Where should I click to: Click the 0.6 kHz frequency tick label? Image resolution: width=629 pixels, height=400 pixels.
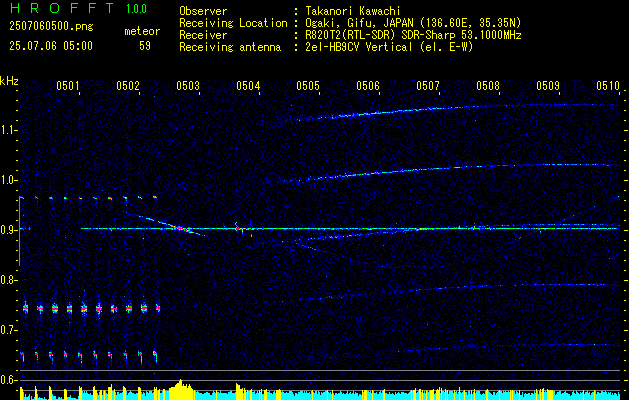click(x=7, y=380)
